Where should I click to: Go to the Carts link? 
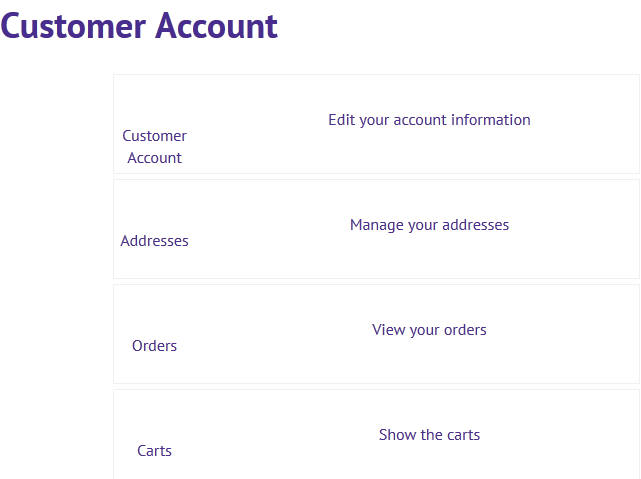154,451
